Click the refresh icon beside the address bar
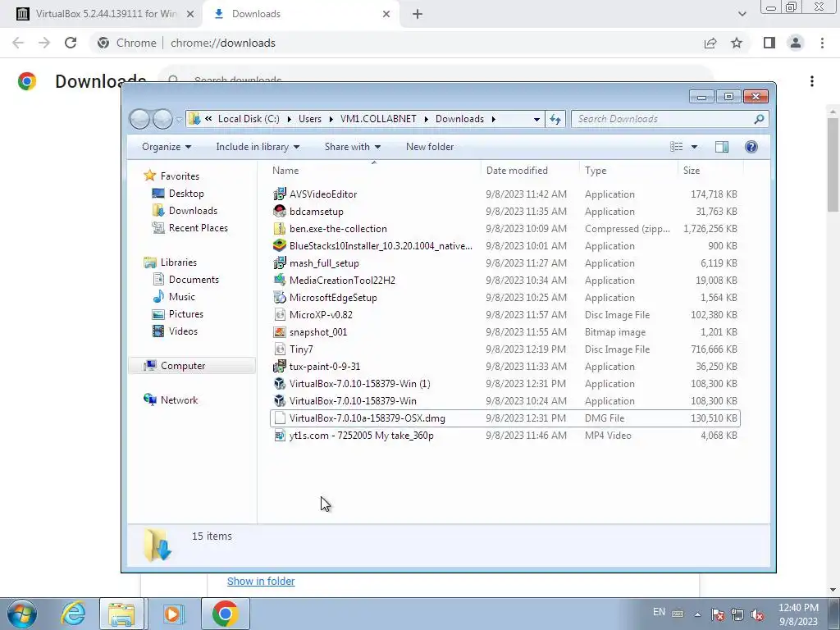The height and width of the screenshot is (630, 840). [555, 119]
